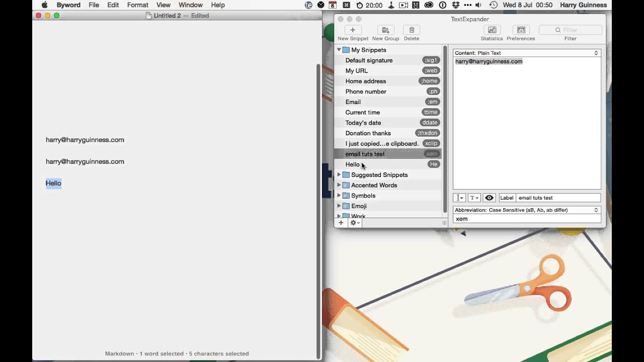644x362 pixels.
Task: Click the Filter search field
Action: point(570,30)
